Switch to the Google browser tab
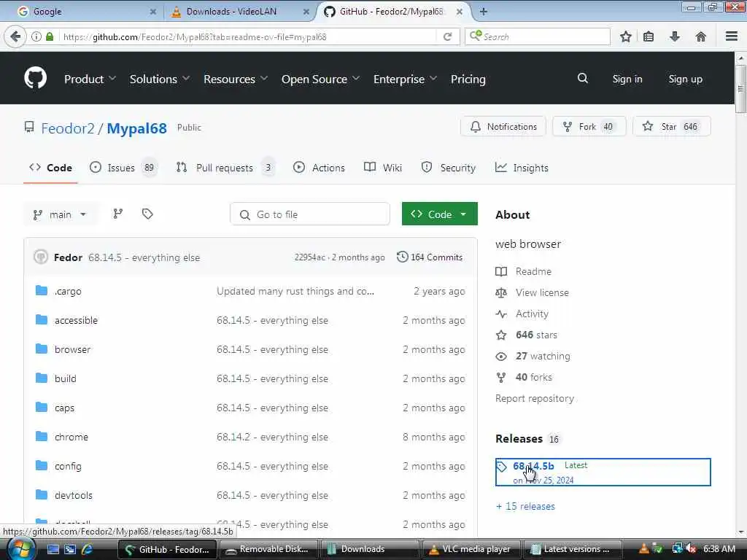The image size is (747, 560). [86, 12]
